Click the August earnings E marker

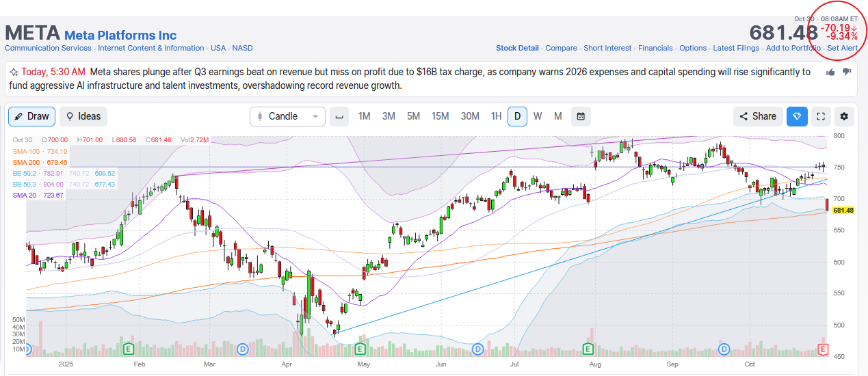[587, 349]
